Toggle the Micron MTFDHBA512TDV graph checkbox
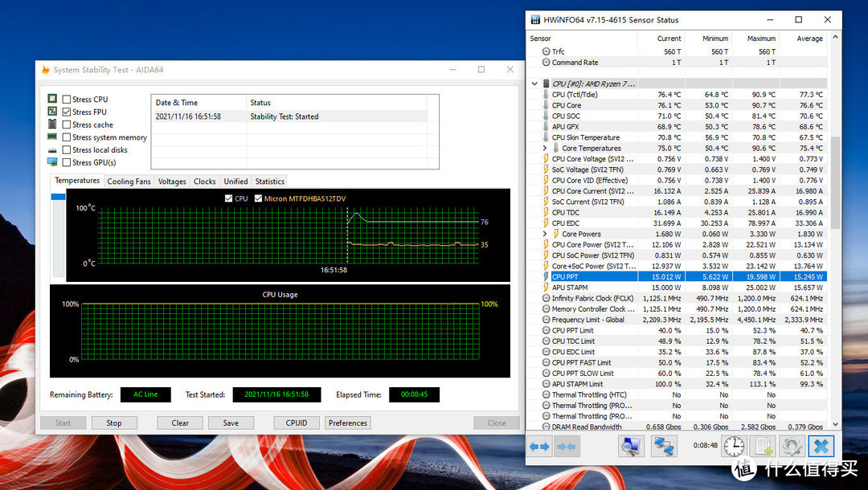 pos(258,198)
